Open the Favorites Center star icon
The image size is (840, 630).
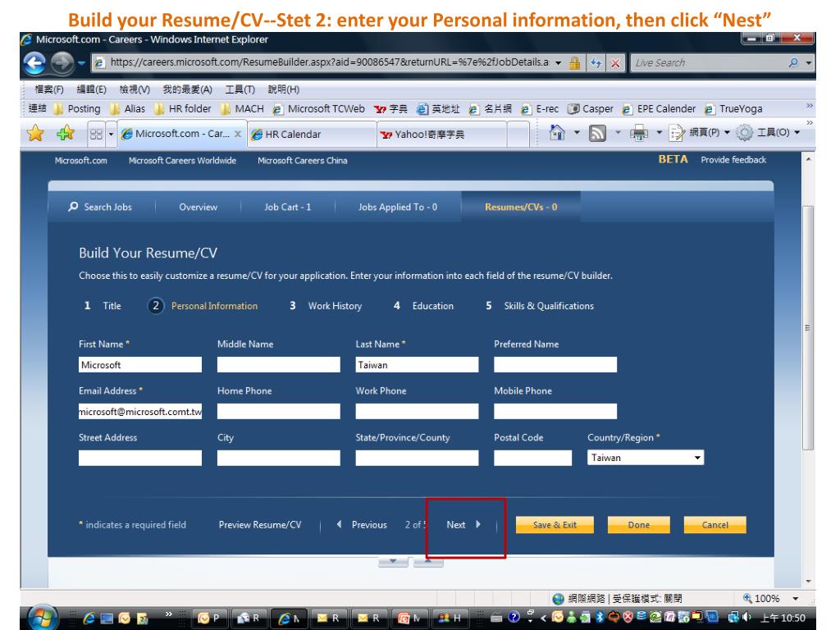pos(35,133)
